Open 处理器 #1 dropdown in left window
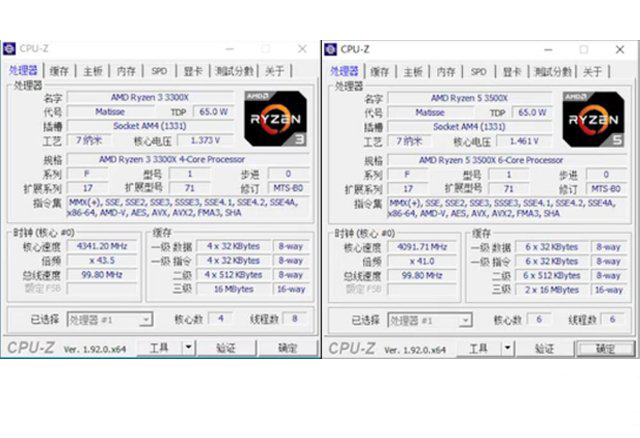Screen dimensions: 640x438 click(110, 320)
